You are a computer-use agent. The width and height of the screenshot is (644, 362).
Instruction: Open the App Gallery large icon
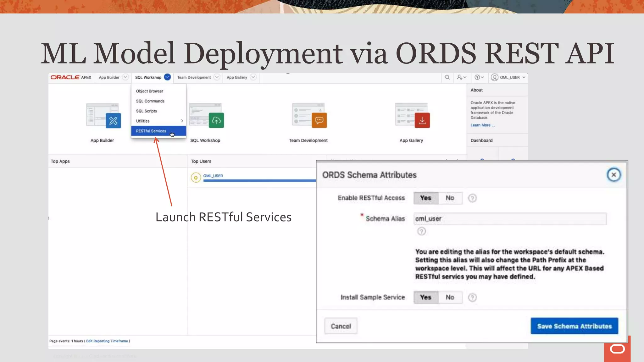412,115
